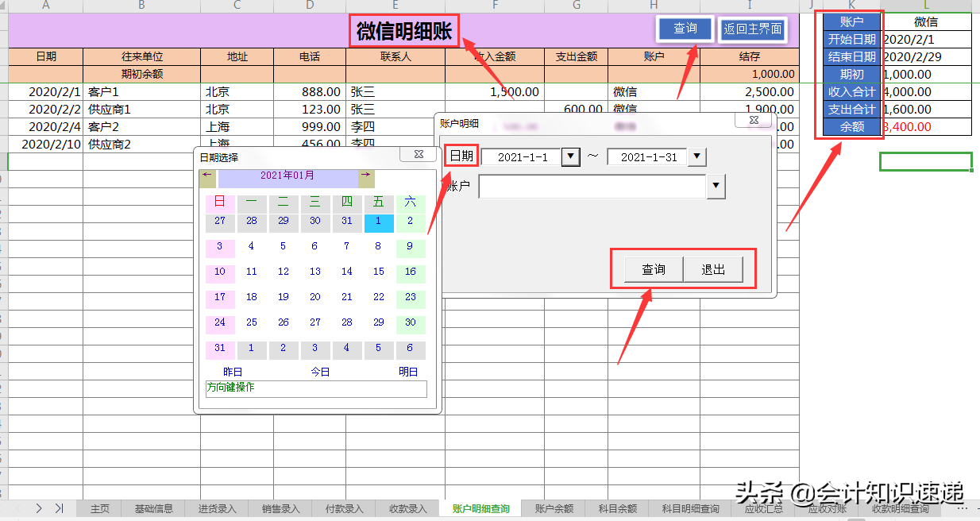Screen dimensions: 980x521
Task: Click the 方向键操作 text box
Action: (x=316, y=388)
